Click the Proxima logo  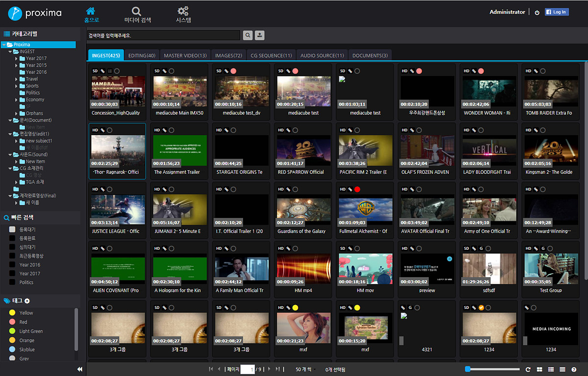coord(35,13)
